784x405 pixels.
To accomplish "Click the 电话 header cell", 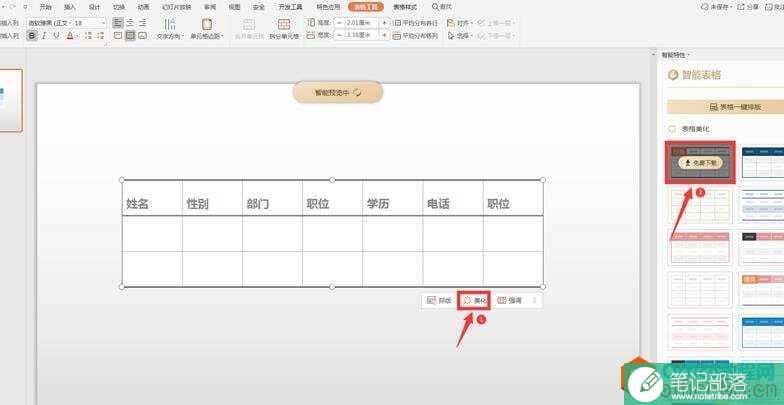I will [452, 198].
